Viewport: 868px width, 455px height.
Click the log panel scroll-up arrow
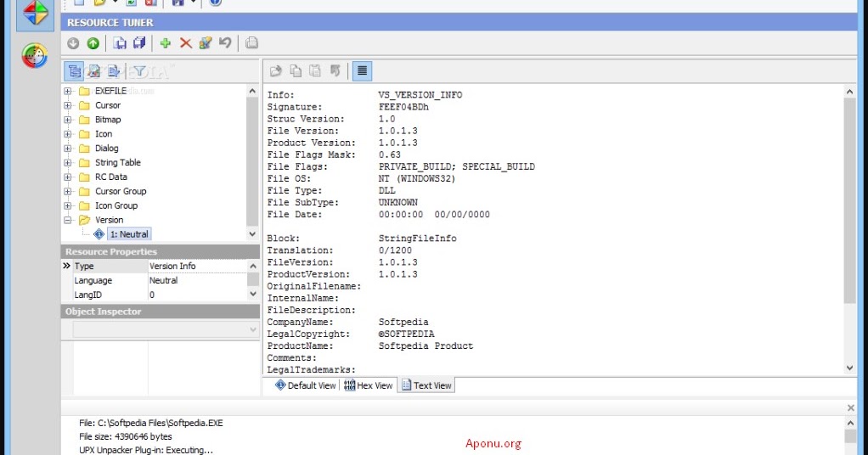point(851,423)
